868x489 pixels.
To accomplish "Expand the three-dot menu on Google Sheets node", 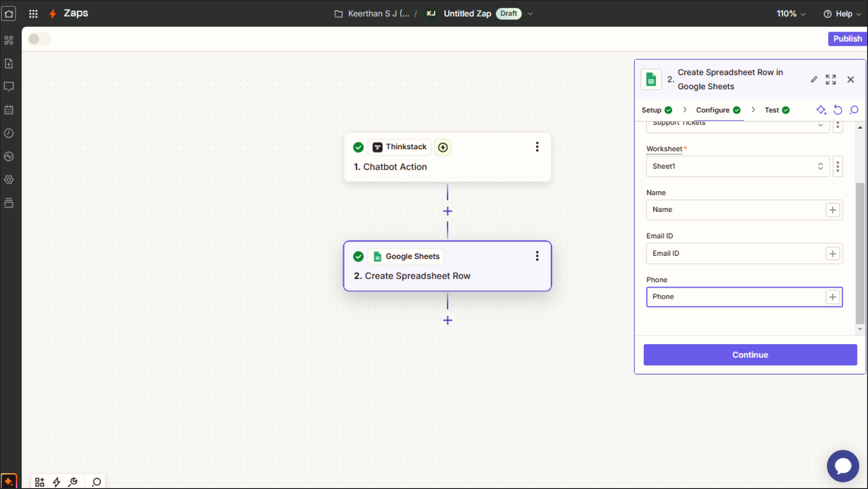I will pyautogui.click(x=536, y=256).
